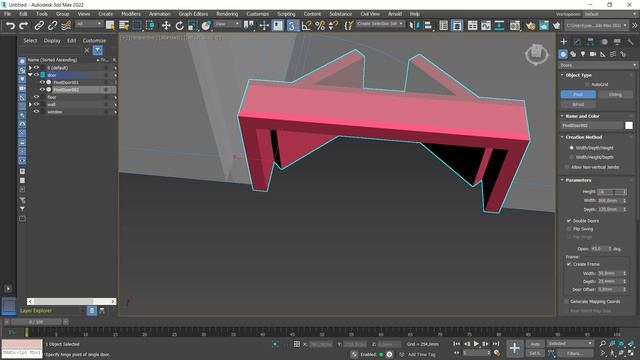Expand the wall layer

point(30,104)
